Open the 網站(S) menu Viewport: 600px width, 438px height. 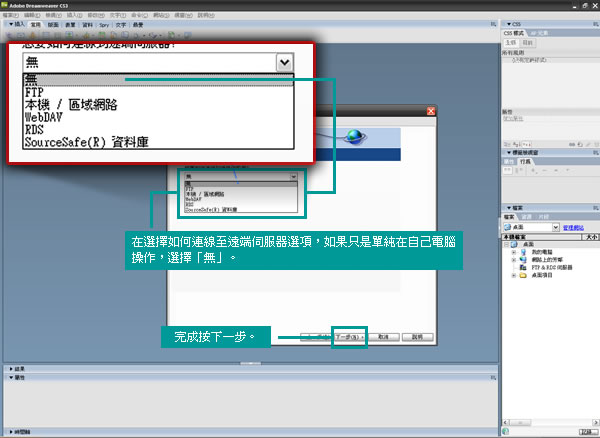click(x=161, y=15)
